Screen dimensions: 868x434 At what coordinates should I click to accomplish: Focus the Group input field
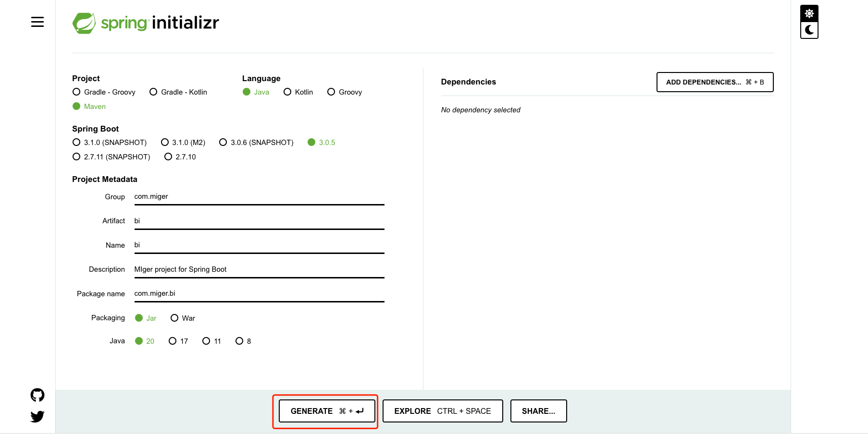point(260,197)
